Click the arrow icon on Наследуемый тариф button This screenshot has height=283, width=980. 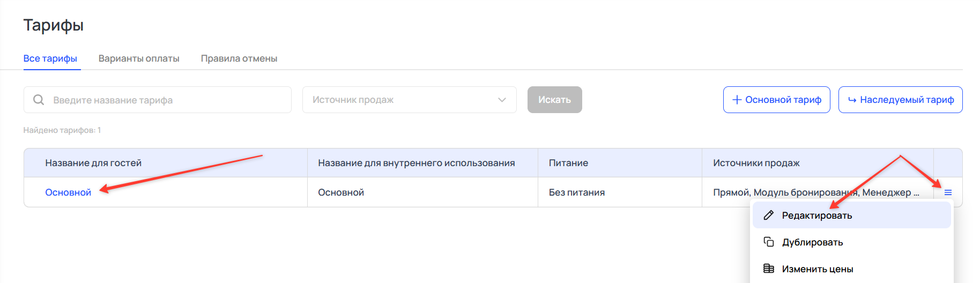tap(852, 100)
